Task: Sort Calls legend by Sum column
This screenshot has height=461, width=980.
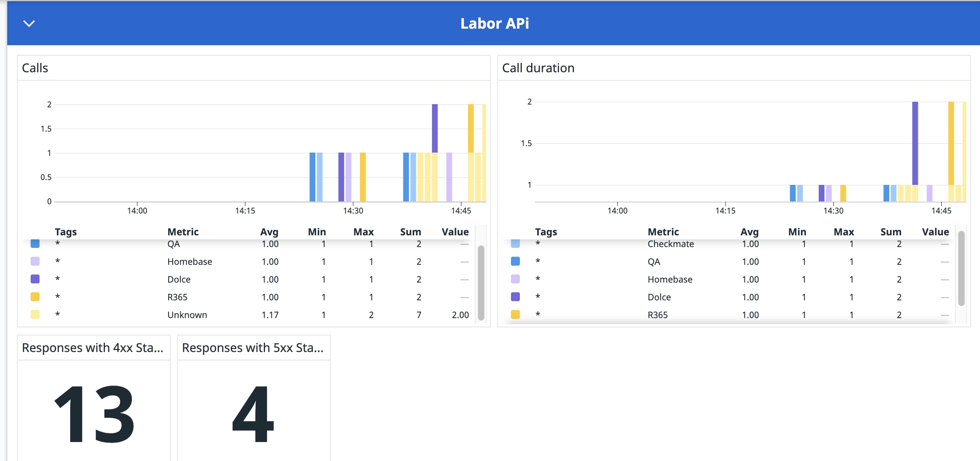Action: (411, 232)
